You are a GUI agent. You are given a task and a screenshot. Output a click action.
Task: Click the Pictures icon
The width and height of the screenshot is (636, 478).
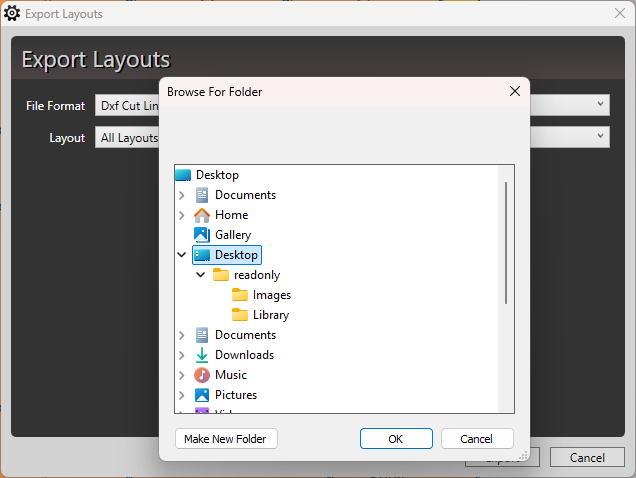click(202, 395)
